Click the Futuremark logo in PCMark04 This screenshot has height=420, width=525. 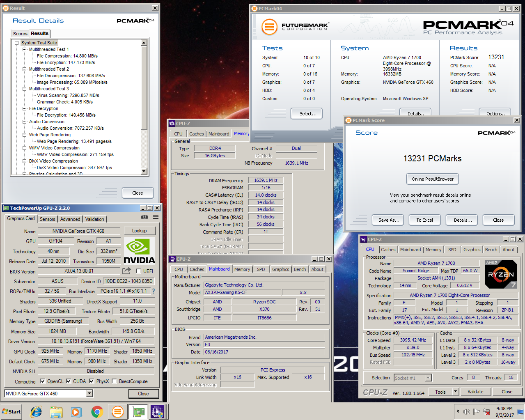tap(295, 27)
